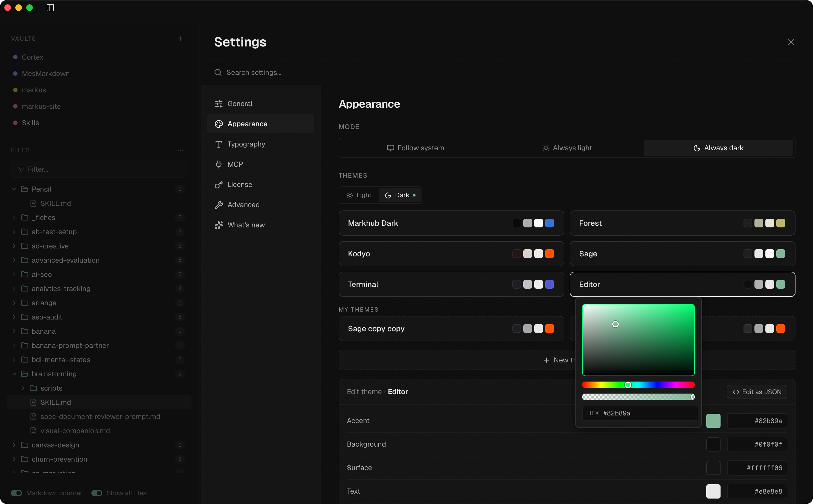This screenshot has width=813, height=504.
Task: Expand the ai-seo folder
Action: pyautogui.click(x=14, y=274)
